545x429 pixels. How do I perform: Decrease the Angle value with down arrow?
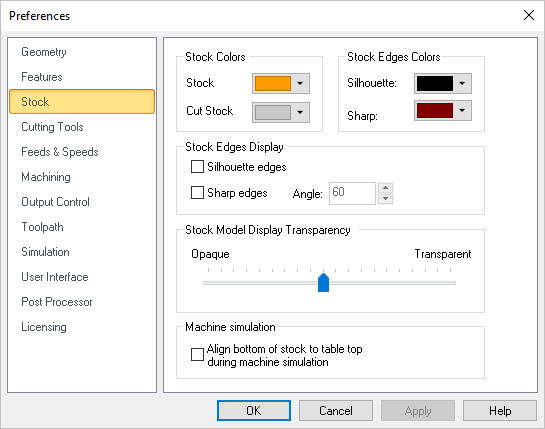(385, 199)
